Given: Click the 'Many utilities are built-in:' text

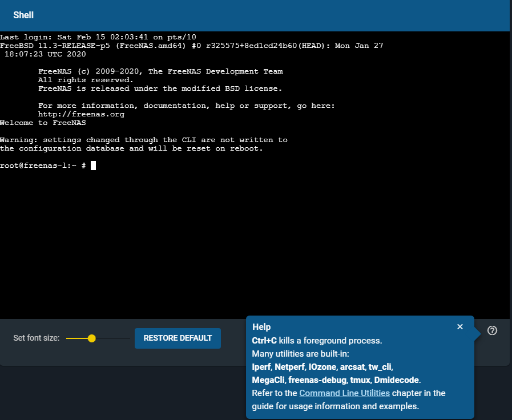Looking at the screenshot, I should tap(300, 354).
